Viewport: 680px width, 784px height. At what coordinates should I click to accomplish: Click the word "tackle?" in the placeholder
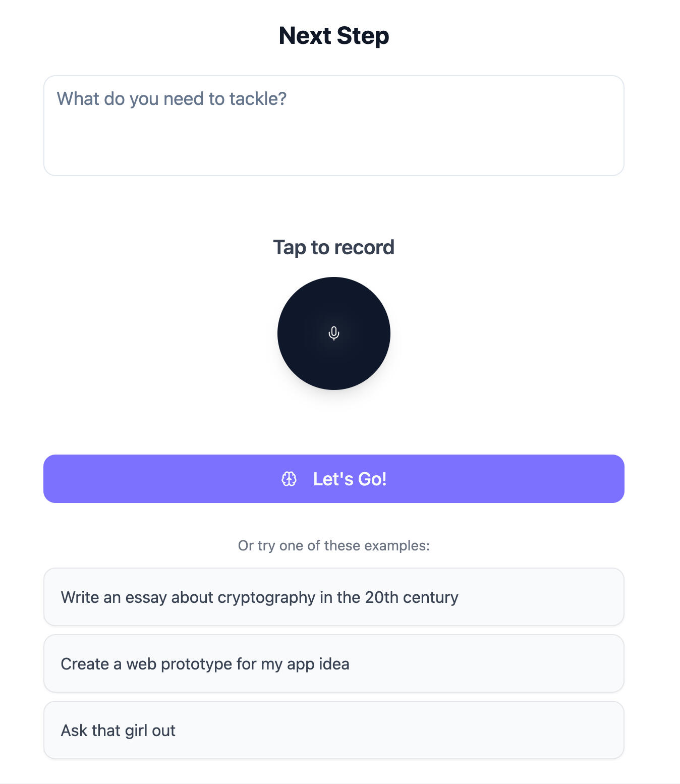click(x=258, y=99)
